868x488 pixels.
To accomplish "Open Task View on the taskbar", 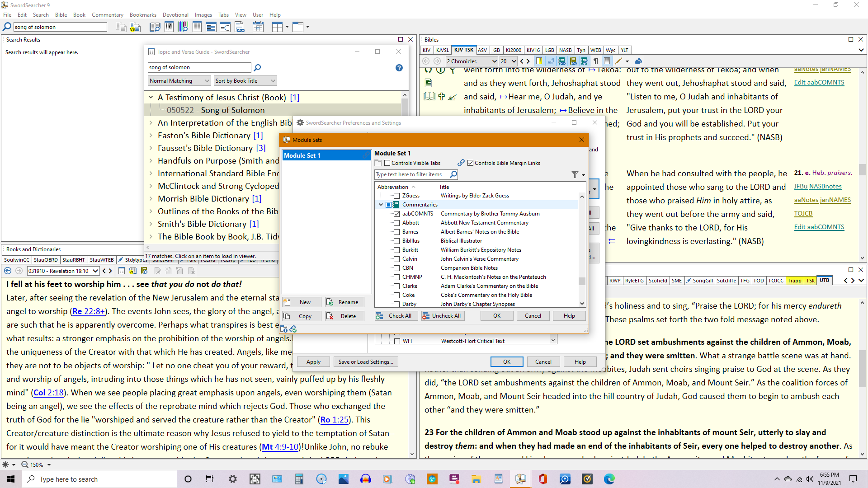I will pos(210,479).
